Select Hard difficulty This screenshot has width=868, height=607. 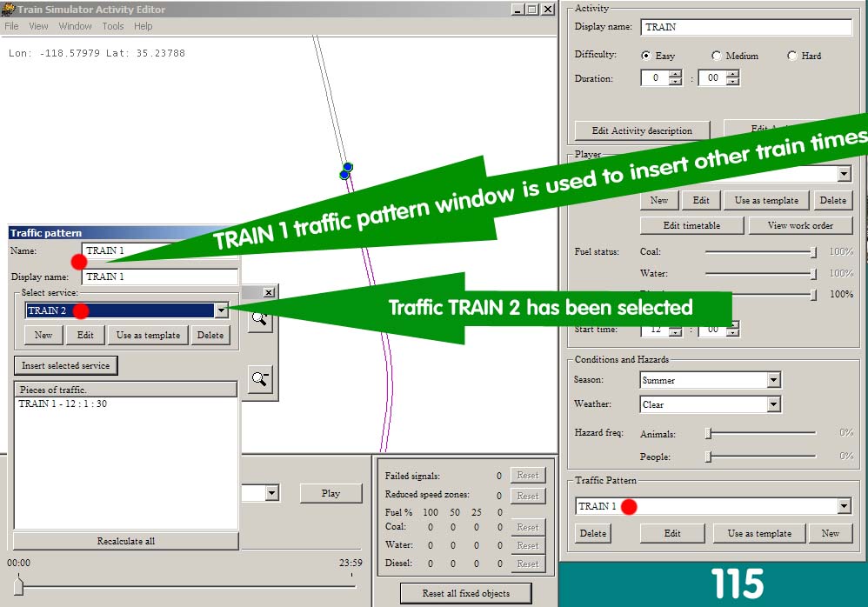tap(792, 56)
